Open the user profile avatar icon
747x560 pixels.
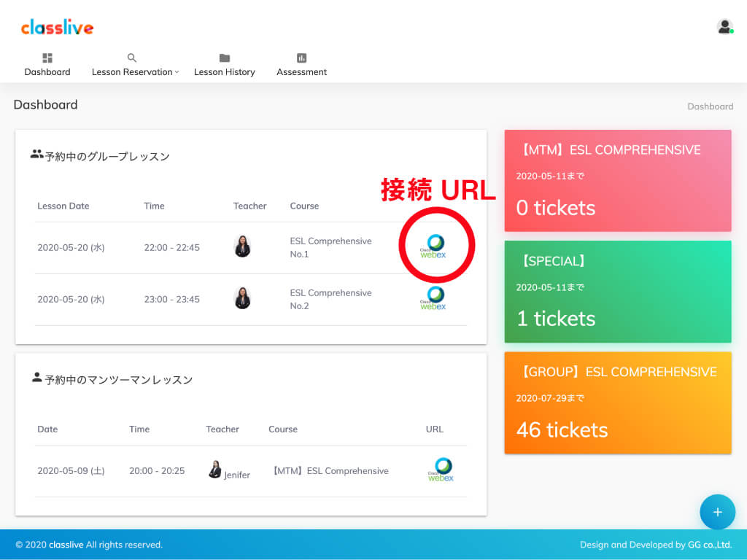pyautogui.click(x=724, y=27)
